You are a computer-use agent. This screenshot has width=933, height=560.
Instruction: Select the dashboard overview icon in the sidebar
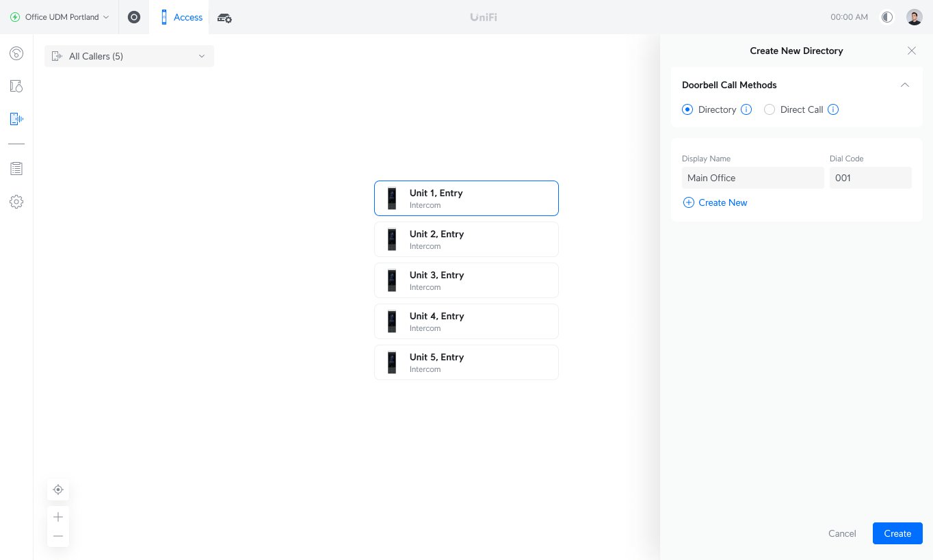[16, 53]
